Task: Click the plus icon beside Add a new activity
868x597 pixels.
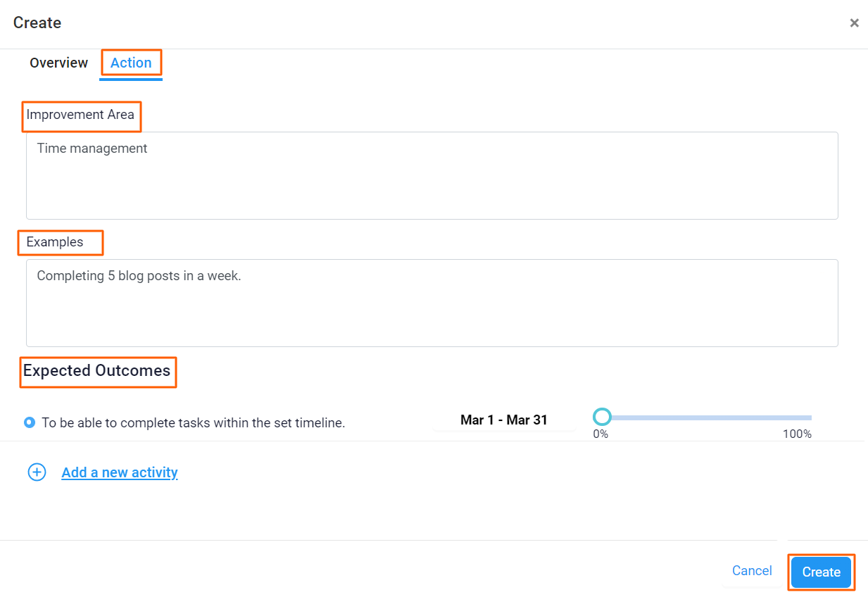Action: click(37, 472)
